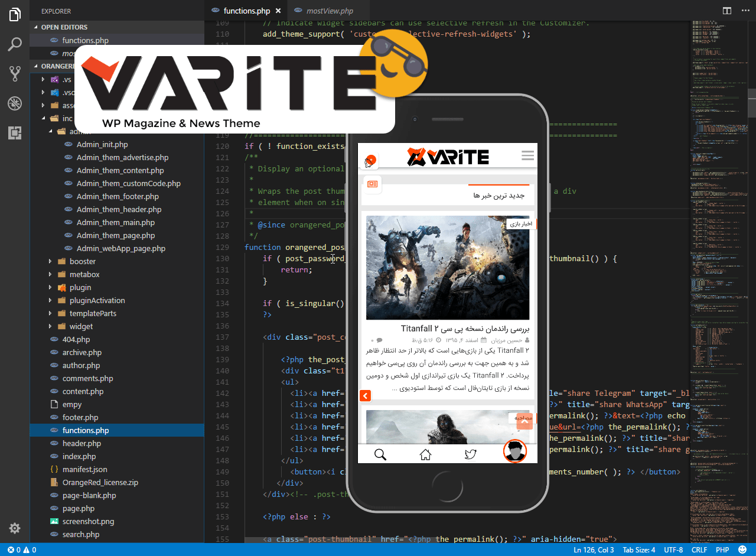Open OrangeRed_license.zip in the explorer
The height and width of the screenshot is (556, 756).
117,482
